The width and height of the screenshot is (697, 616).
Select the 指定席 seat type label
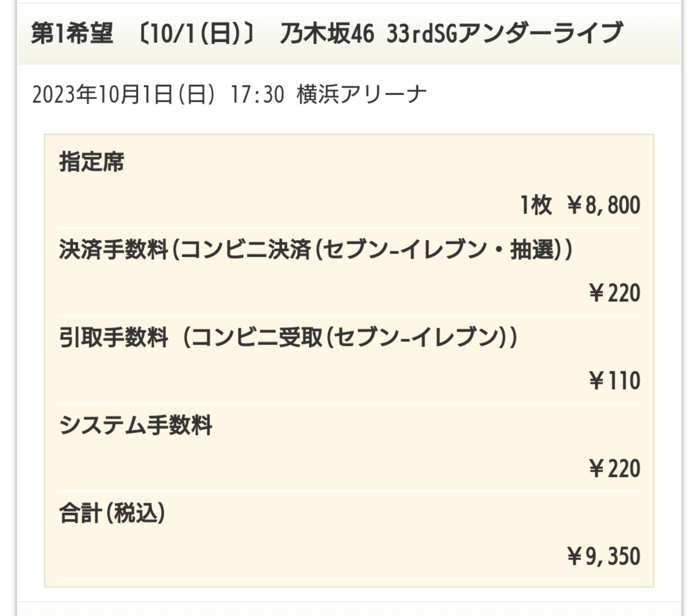tap(91, 162)
